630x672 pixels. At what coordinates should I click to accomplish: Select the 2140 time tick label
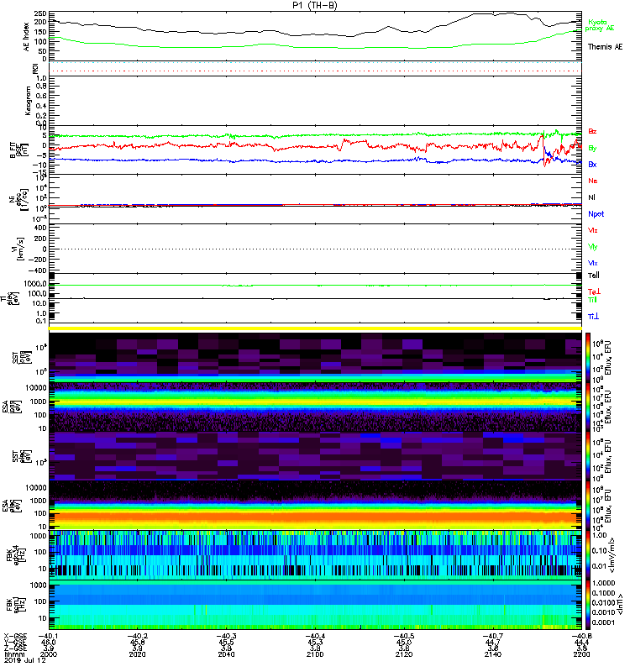[493, 654]
